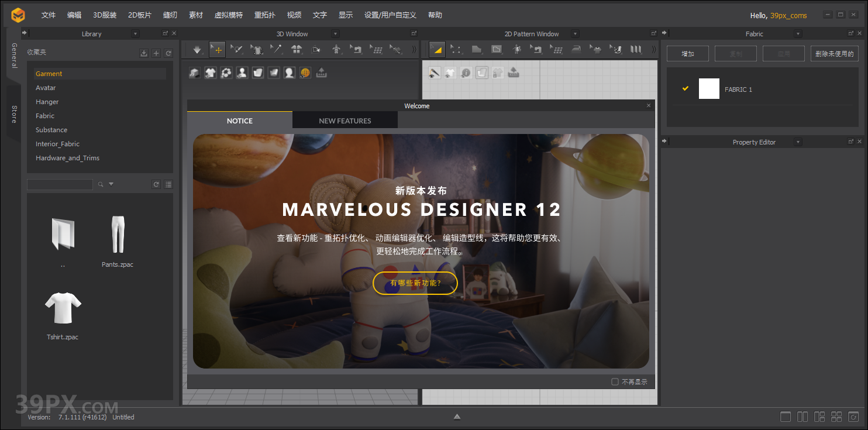Viewport: 868px width, 430px height.
Task: Click the Marvelous Designer logo icon
Action: click(x=18, y=15)
